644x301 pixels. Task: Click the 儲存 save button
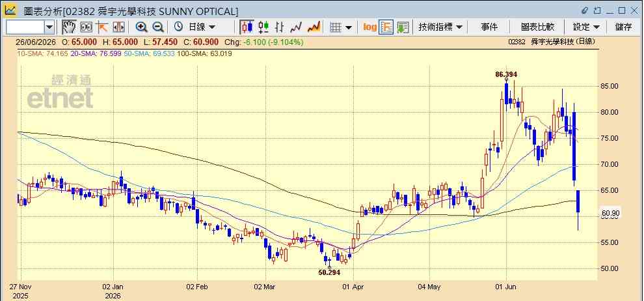click(623, 27)
